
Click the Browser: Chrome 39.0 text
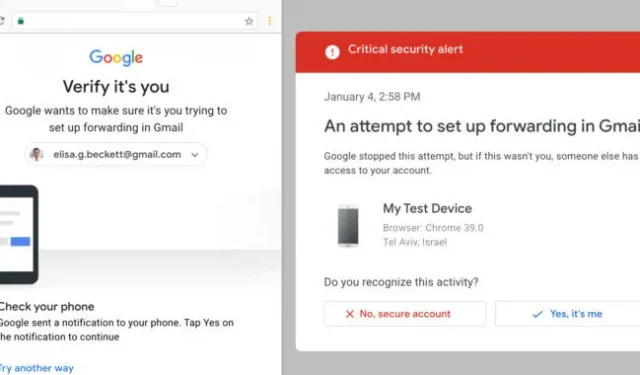click(x=433, y=228)
